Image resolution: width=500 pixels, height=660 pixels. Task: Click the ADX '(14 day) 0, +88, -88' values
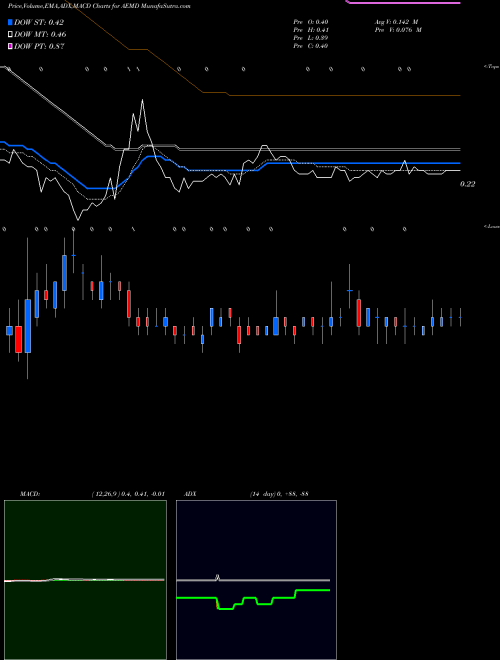[279, 494]
